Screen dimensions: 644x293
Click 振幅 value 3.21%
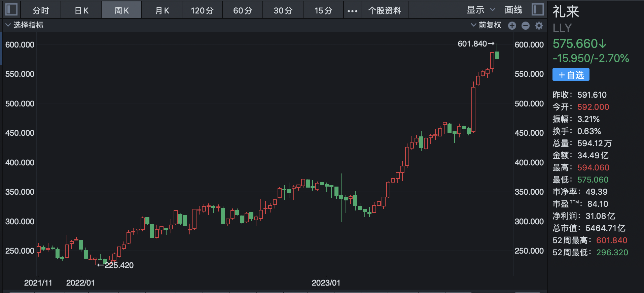[588, 119]
